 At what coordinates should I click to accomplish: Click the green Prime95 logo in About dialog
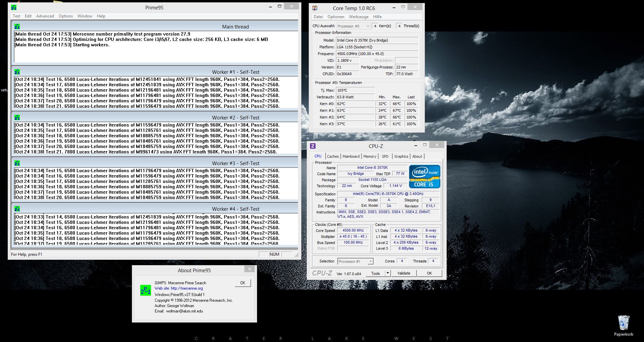tap(146, 290)
